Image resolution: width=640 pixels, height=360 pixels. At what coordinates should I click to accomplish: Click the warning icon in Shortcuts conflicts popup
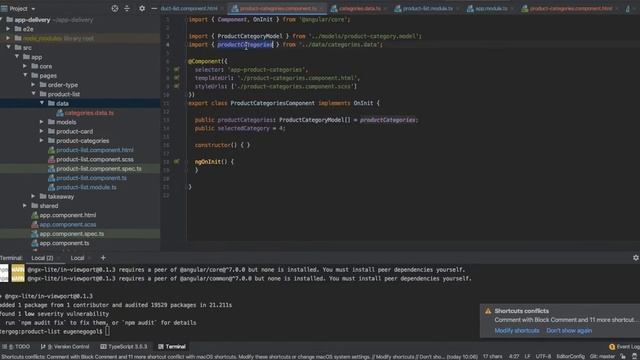tap(488, 311)
